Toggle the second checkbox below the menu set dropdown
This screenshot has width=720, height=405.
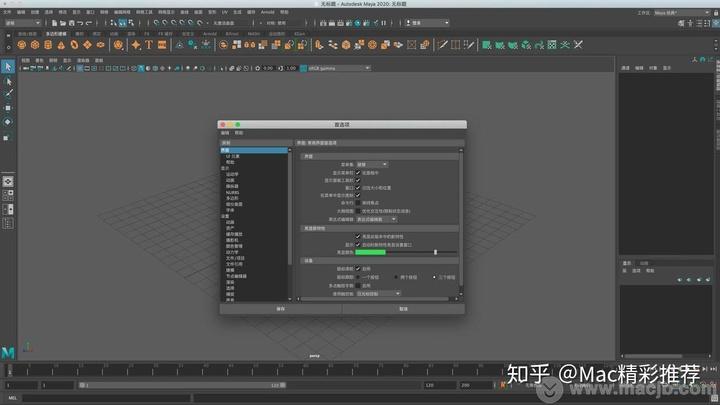tap(358, 180)
